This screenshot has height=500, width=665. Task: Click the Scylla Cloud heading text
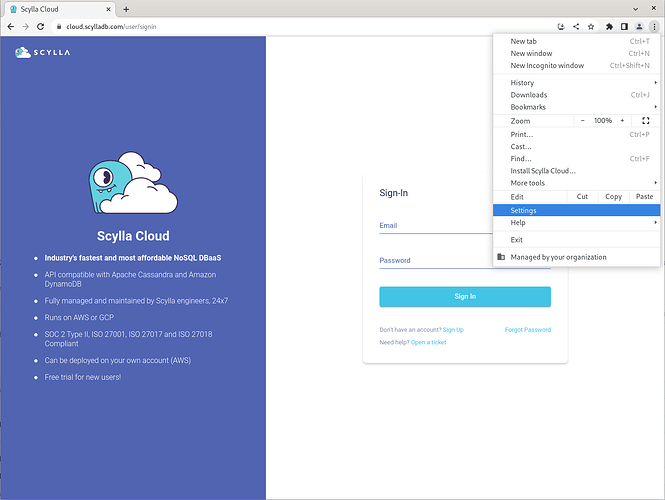point(133,236)
